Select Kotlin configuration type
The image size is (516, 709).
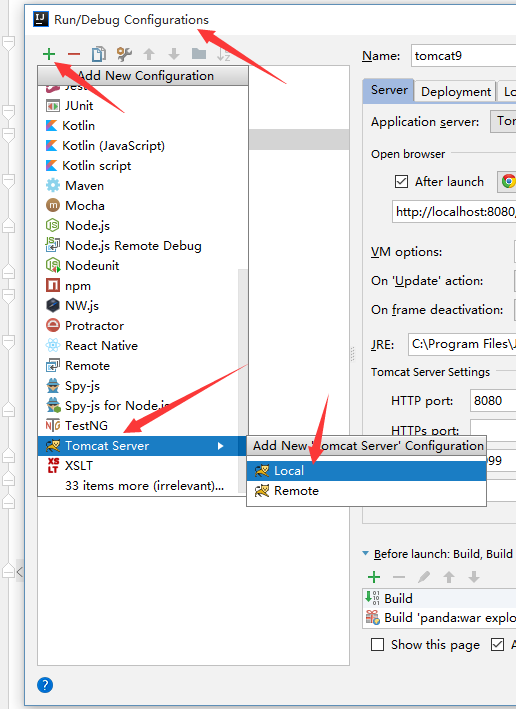click(142, 126)
